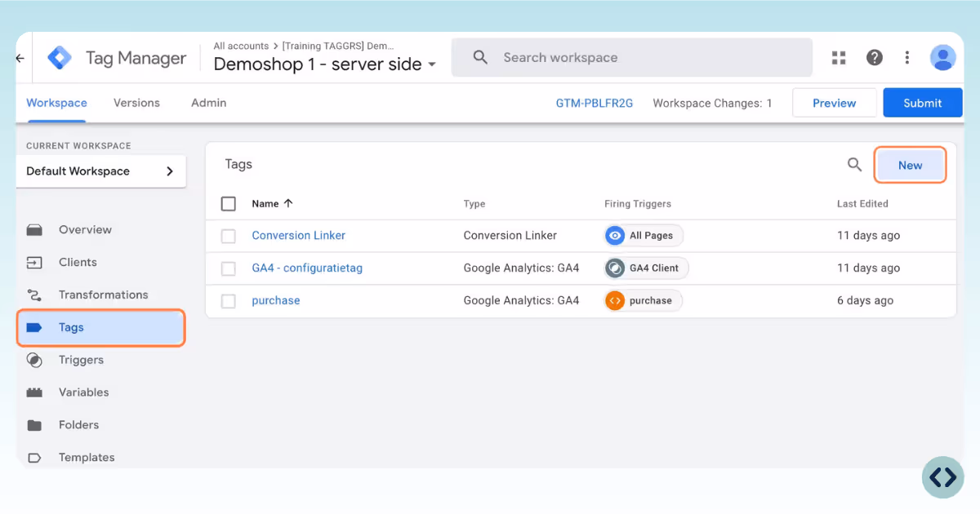This screenshot has height=514, width=980.
Task: Click the New tag button
Action: pyautogui.click(x=910, y=165)
